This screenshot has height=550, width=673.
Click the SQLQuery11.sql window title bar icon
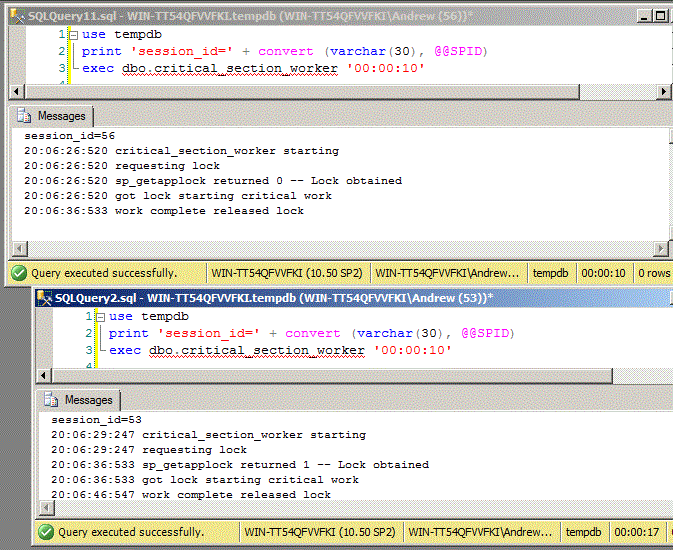point(15,16)
